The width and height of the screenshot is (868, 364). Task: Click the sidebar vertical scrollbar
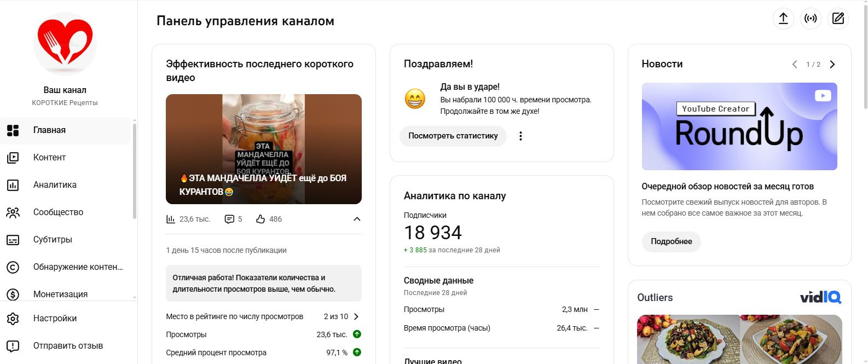(135, 171)
